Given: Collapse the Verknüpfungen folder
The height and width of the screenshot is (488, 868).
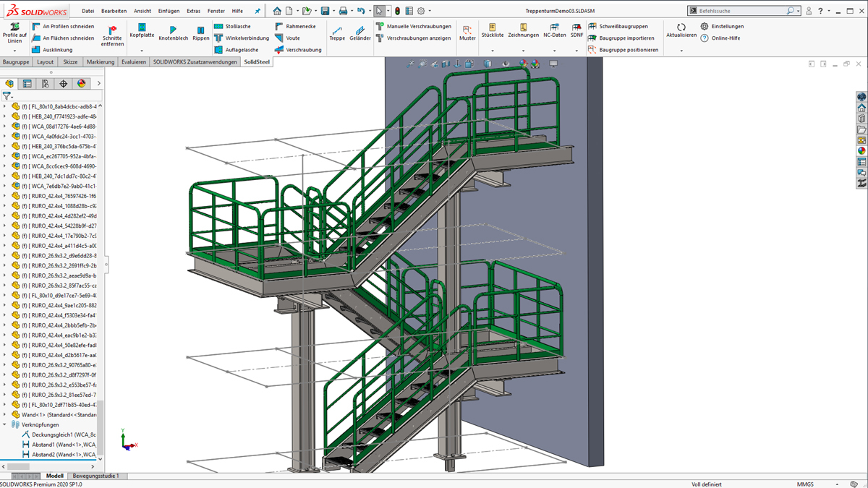Looking at the screenshot, I should [5, 425].
